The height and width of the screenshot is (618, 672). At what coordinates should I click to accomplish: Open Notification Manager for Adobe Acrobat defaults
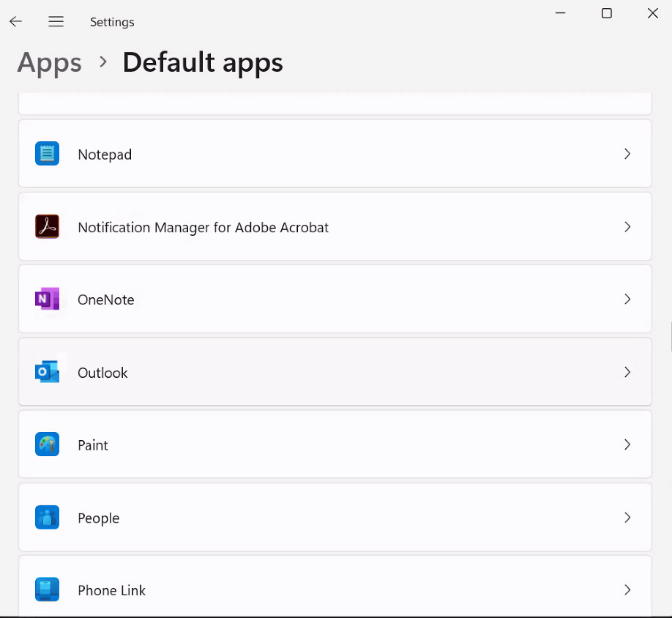click(x=335, y=227)
